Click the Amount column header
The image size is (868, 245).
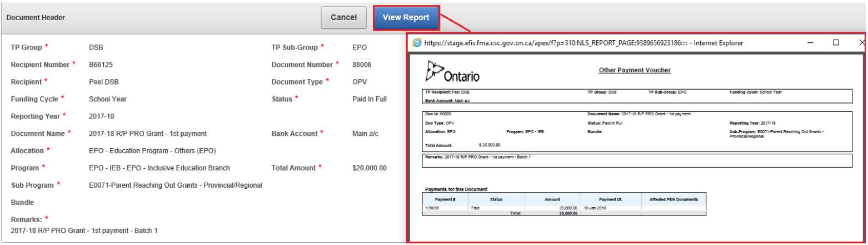(552, 199)
